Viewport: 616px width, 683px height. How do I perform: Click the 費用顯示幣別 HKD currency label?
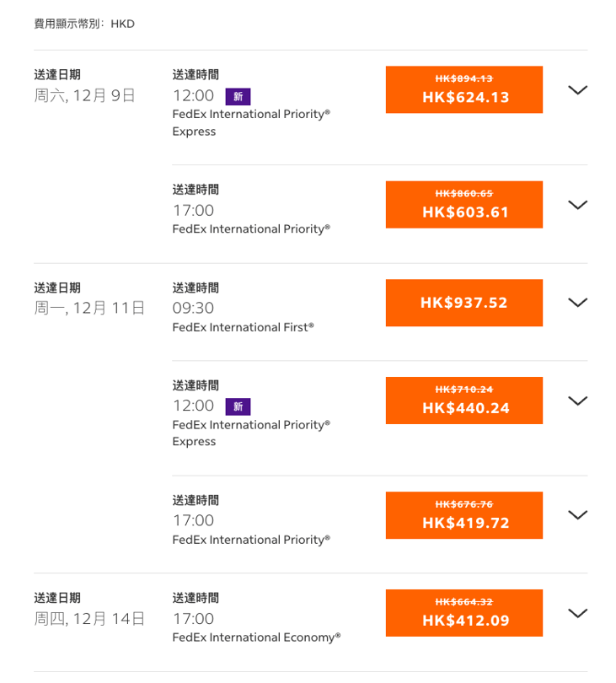[84, 24]
